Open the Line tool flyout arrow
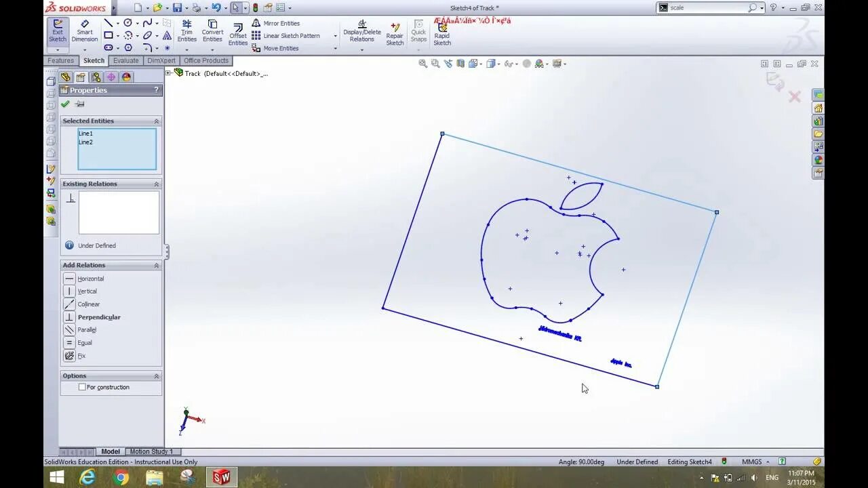Image resolution: width=868 pixels, height=488 pixels. pos(117,22)
